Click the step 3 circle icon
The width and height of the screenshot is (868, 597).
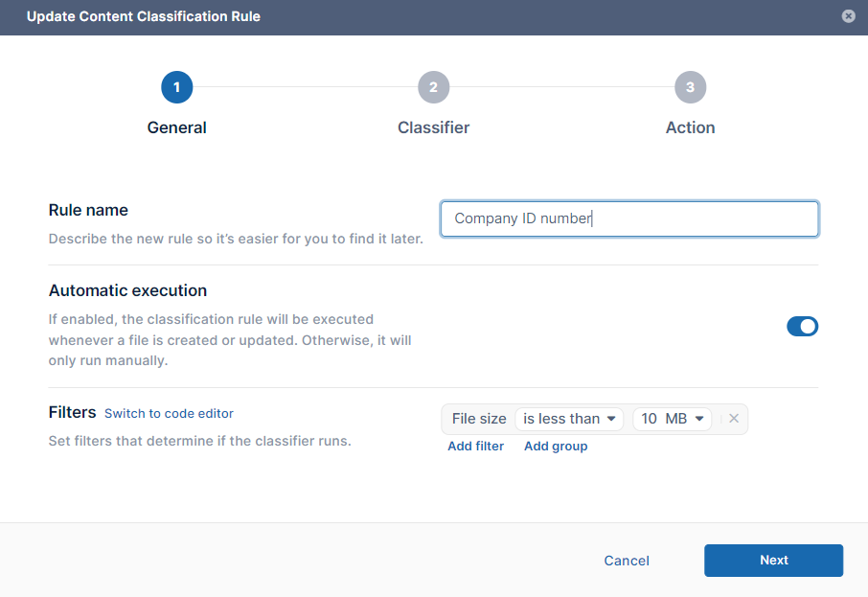(x=690, y=88)
